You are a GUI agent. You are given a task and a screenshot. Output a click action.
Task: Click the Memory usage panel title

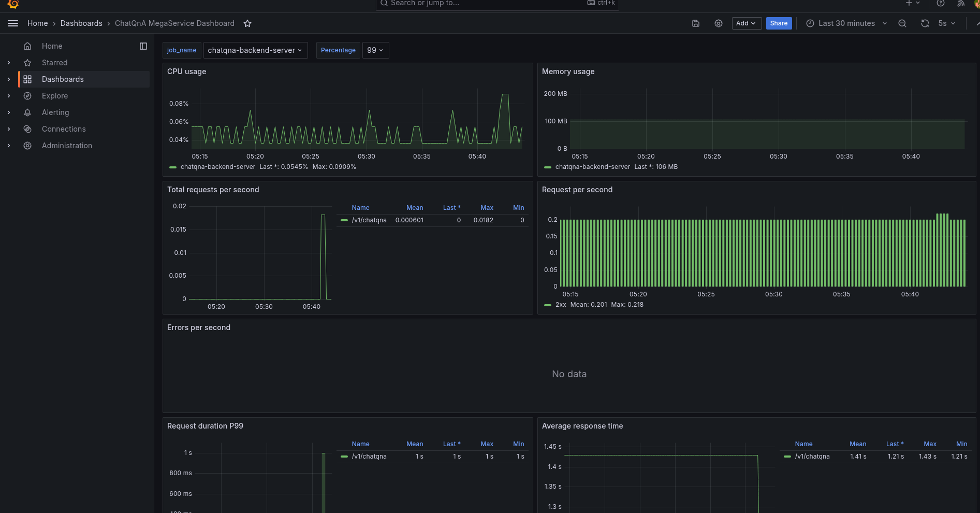point(568,72)
